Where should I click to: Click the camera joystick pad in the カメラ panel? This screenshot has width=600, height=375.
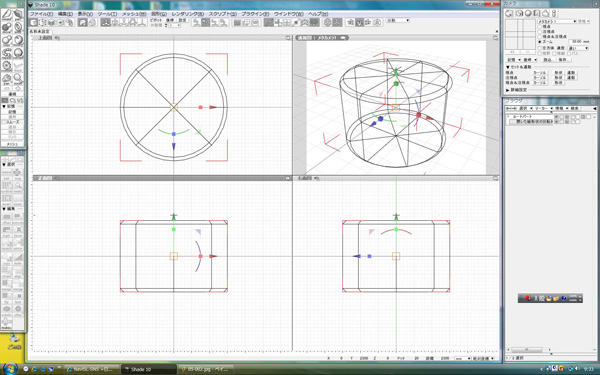click(x=520, y=34)
